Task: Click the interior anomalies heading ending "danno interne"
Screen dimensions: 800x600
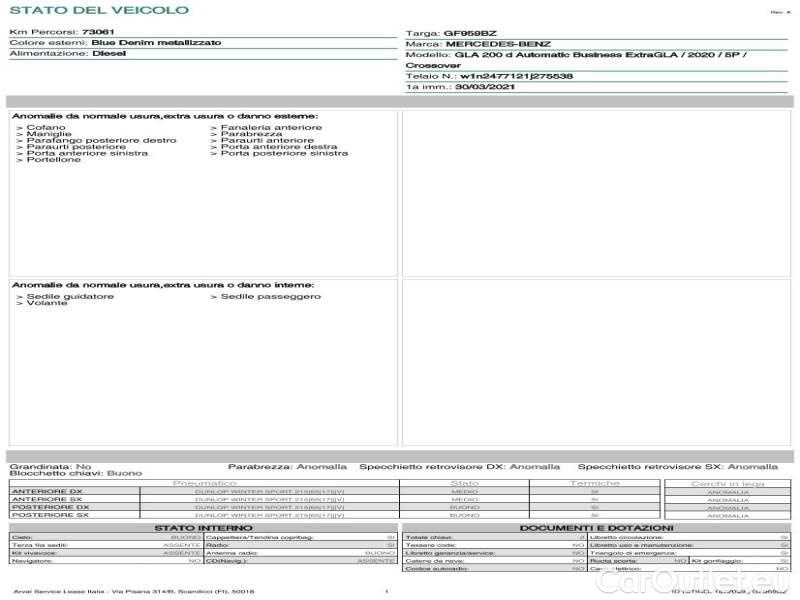Action: pos(163,285)
